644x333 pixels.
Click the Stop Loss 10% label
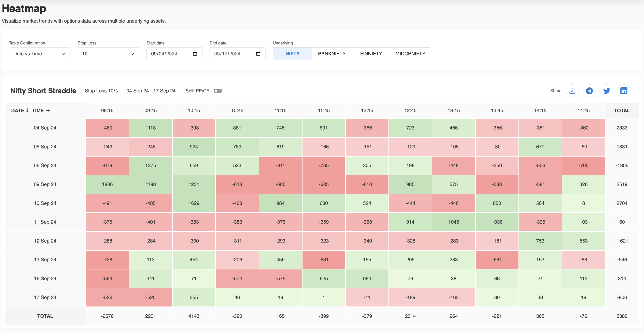coord(101,91)
